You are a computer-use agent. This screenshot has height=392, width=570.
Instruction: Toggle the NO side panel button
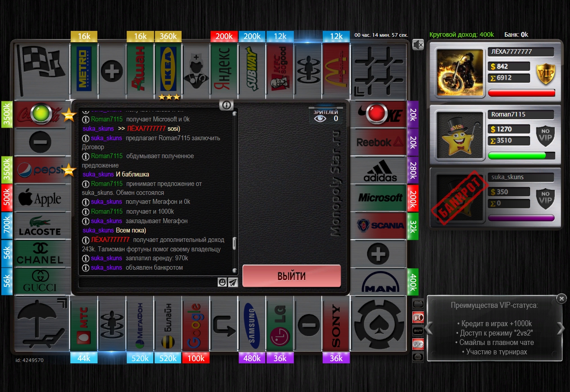418,357
